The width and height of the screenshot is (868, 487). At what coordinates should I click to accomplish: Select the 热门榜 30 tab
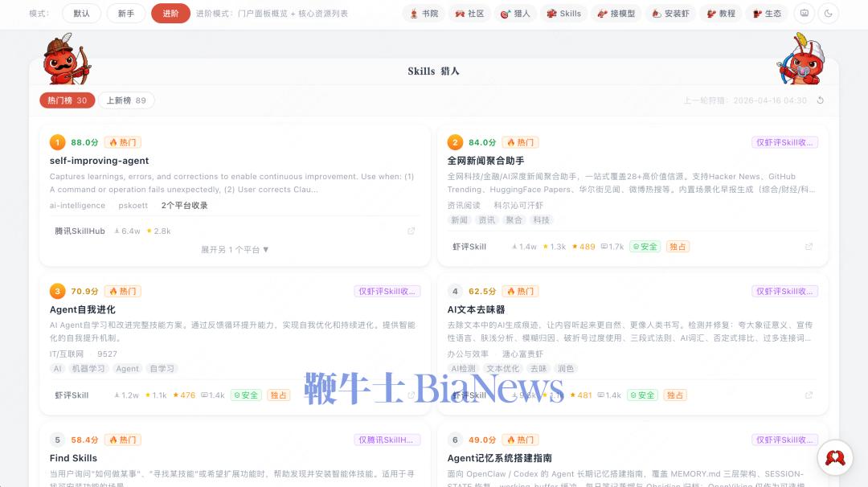(x=67, y=100)
